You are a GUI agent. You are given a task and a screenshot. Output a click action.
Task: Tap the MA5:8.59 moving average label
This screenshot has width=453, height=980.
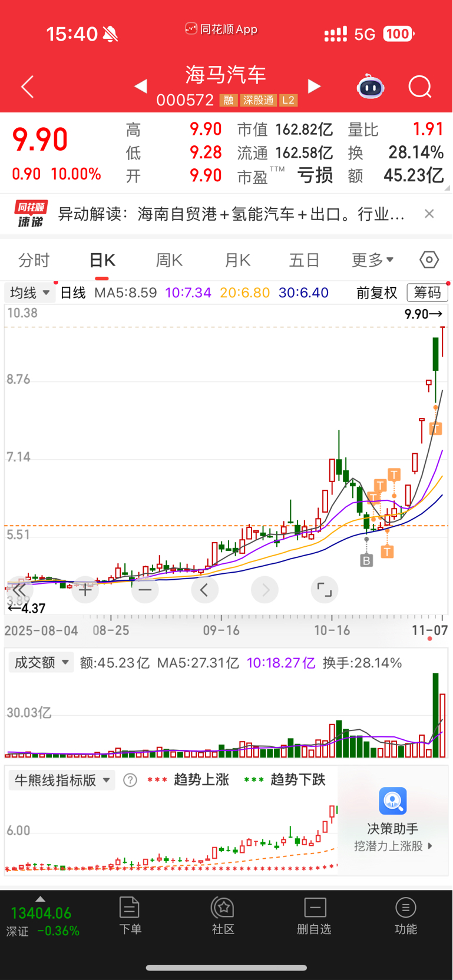125,293
